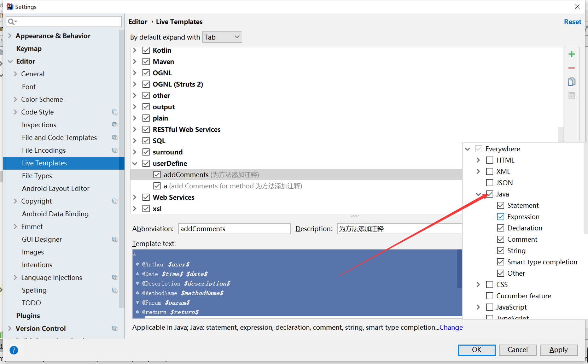The width and height of the screenshot is (588, 364).
Task: Expand the surround template group
Action: click(x=135, y=152)
